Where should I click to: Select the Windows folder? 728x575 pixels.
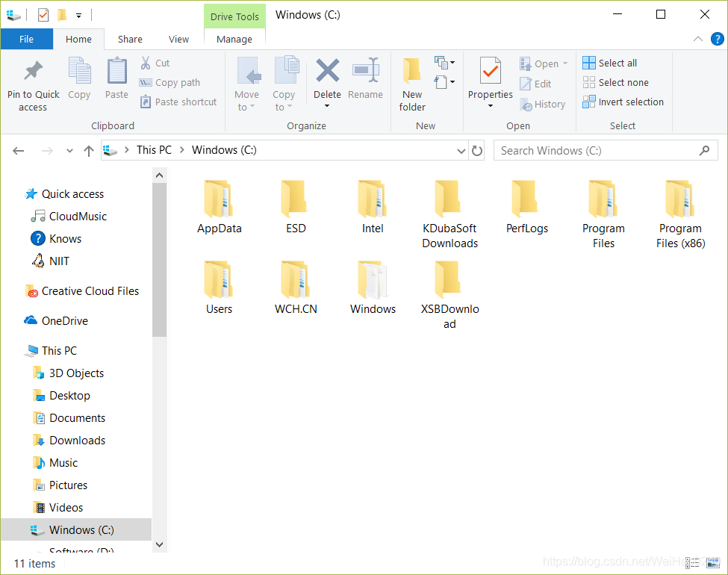click(x=373, y=287)
